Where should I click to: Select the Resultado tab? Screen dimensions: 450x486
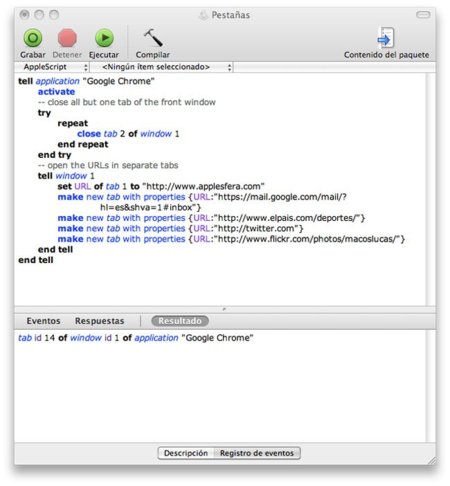pyautogui.click(x=180, y=321)
